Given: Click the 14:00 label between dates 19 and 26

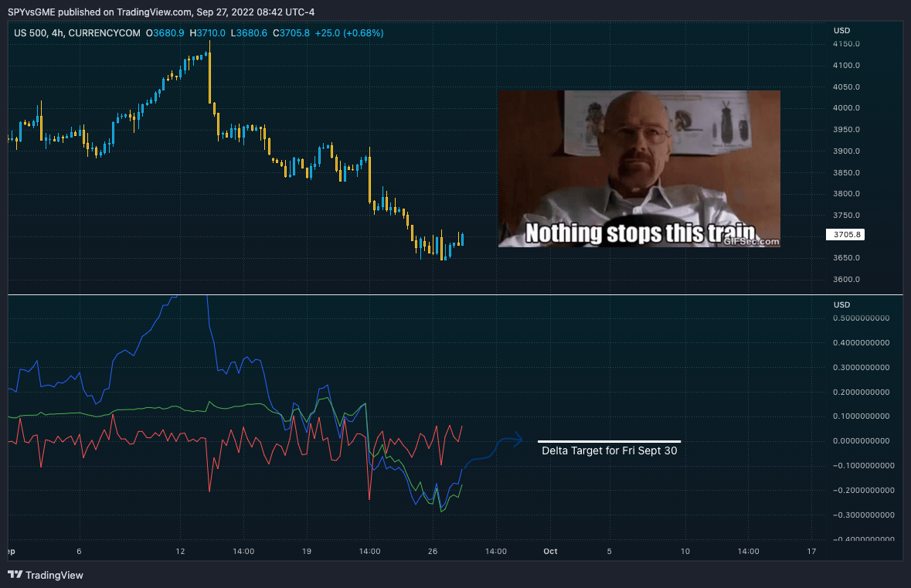Looking at the screenshot, I should [x=369, y=551].
